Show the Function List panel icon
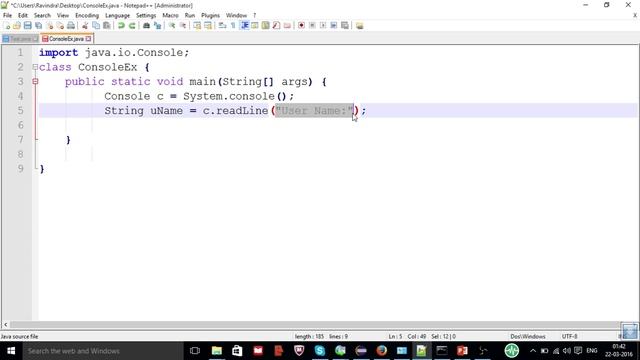The image size is (640, 360). pos(276,26)
